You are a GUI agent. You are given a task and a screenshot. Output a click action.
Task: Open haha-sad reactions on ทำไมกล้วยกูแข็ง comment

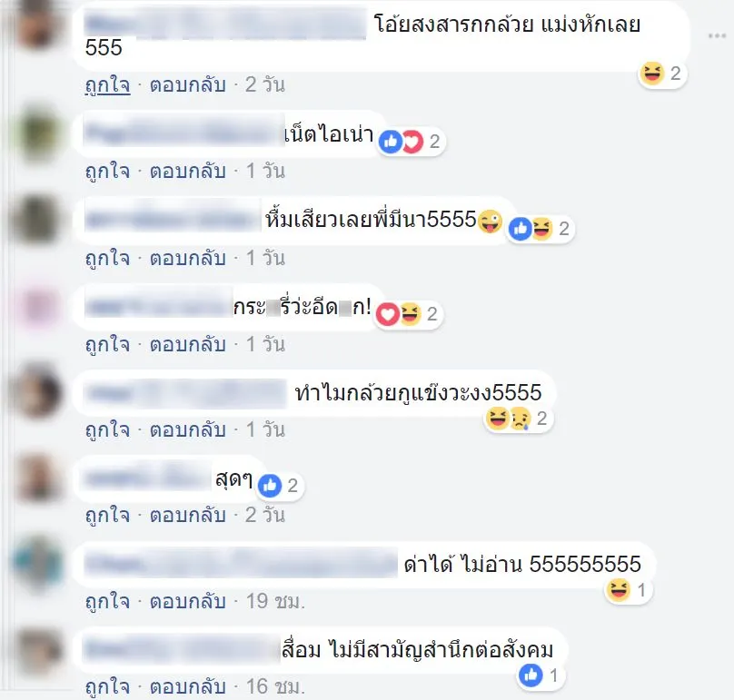click(519, 419)
